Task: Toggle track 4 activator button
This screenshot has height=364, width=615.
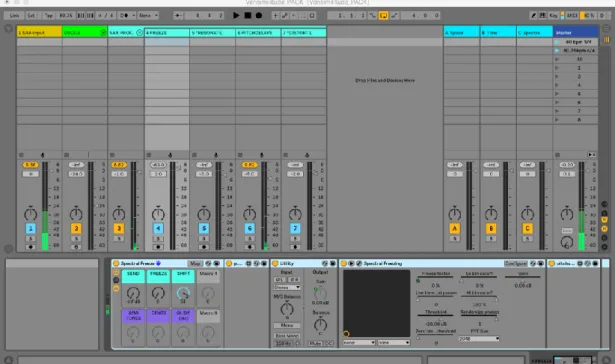Action: (158, 228)
